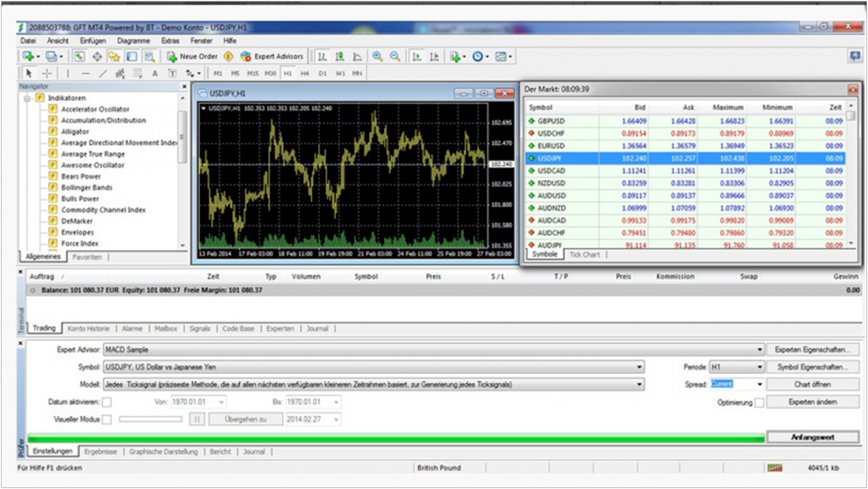Select the crosshair tool
868x489 pixels.
click(x=47, y=73)
